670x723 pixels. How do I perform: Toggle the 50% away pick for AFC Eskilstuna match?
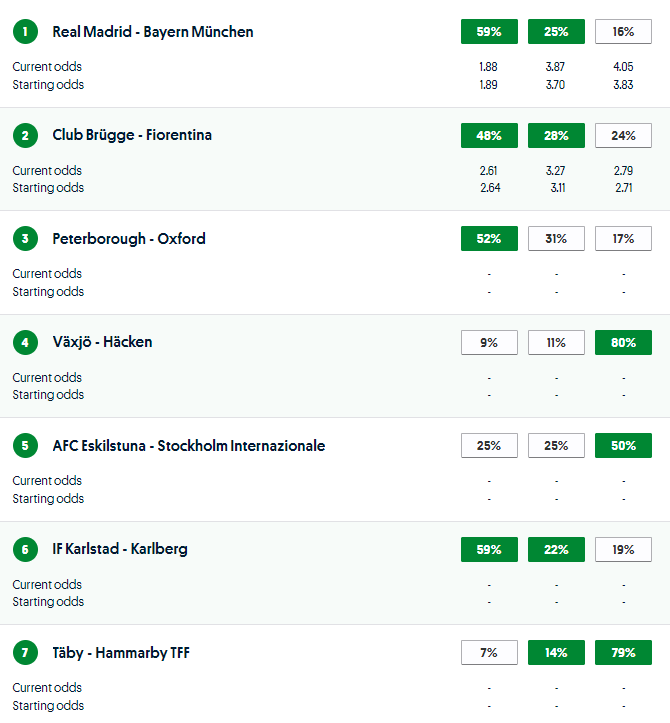coord(623,446)
